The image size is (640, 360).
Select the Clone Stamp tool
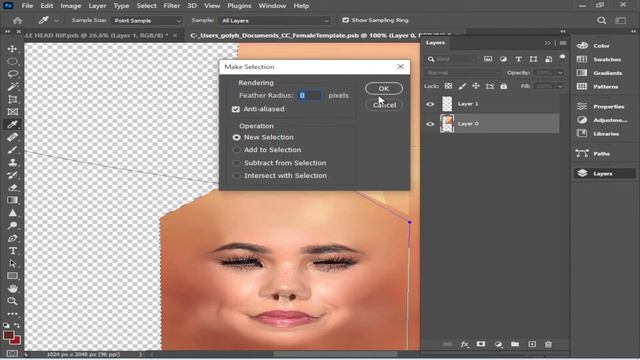tap(12, 162)
